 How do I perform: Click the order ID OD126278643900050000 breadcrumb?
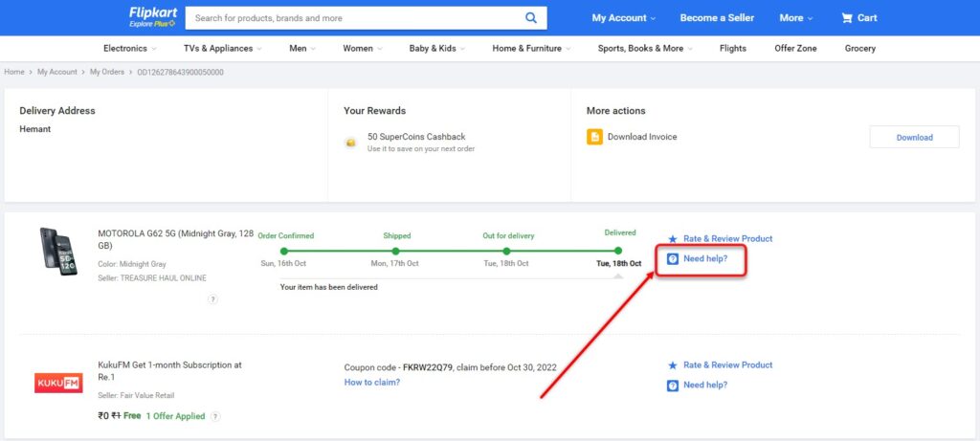(180, 72)
